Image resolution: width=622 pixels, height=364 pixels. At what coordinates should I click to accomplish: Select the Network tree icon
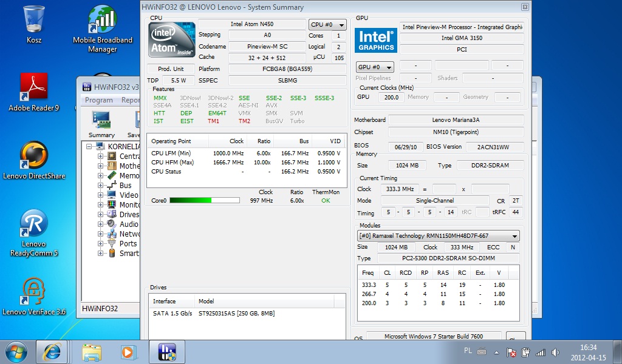click(112, 234)
